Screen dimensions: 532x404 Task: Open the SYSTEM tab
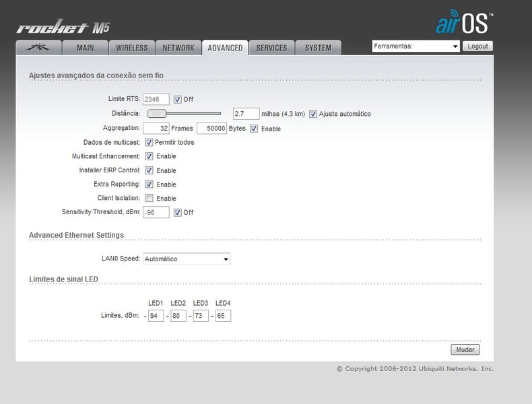click(319, 48)
